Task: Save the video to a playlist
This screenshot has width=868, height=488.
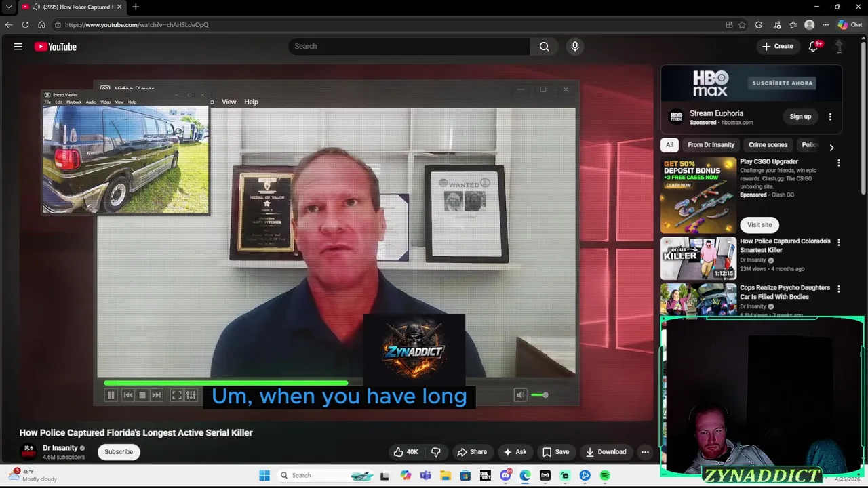Action: click(555, 452)
